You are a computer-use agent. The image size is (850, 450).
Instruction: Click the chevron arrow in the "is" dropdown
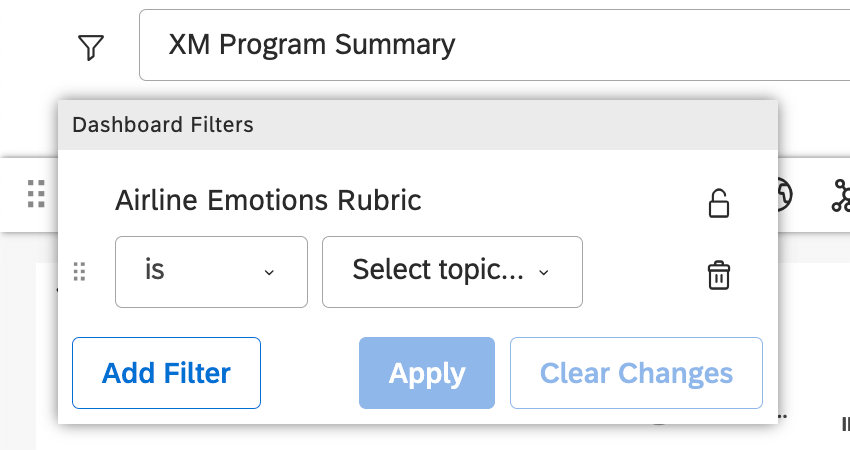click(268, 272)
